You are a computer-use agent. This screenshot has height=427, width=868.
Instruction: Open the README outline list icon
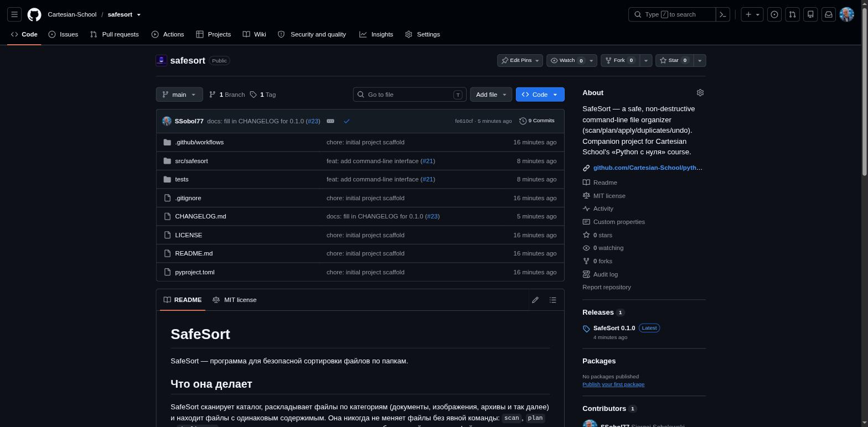[553, 300]
